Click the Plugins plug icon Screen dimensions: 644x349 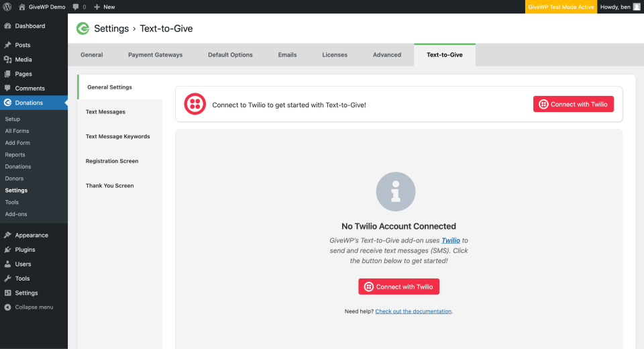click(7, 250)
